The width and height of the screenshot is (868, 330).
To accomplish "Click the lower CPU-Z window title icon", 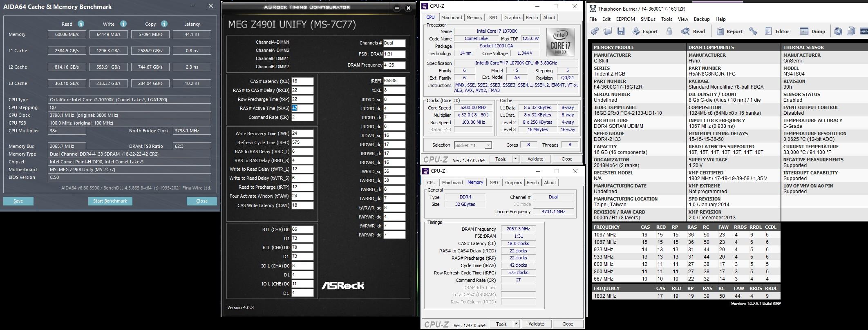I will click(x=425, y=171).
